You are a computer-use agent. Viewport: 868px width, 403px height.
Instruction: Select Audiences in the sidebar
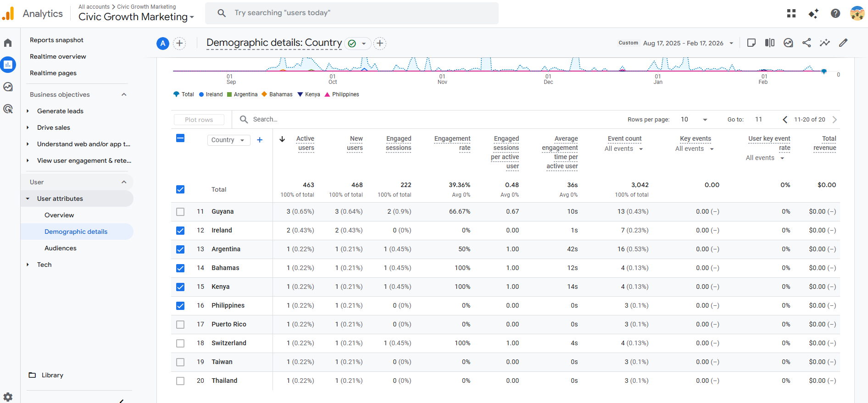(61, 248)
